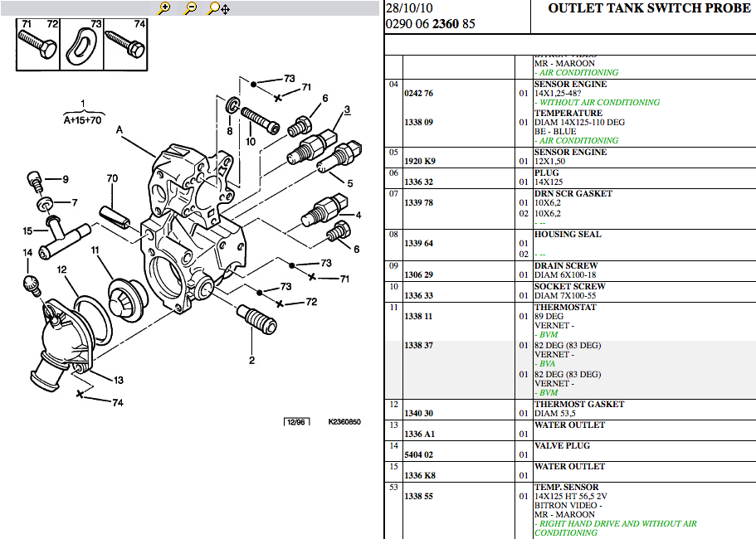
Task: Click callout number 70 in diagram
Action: [x=112, y=178]
